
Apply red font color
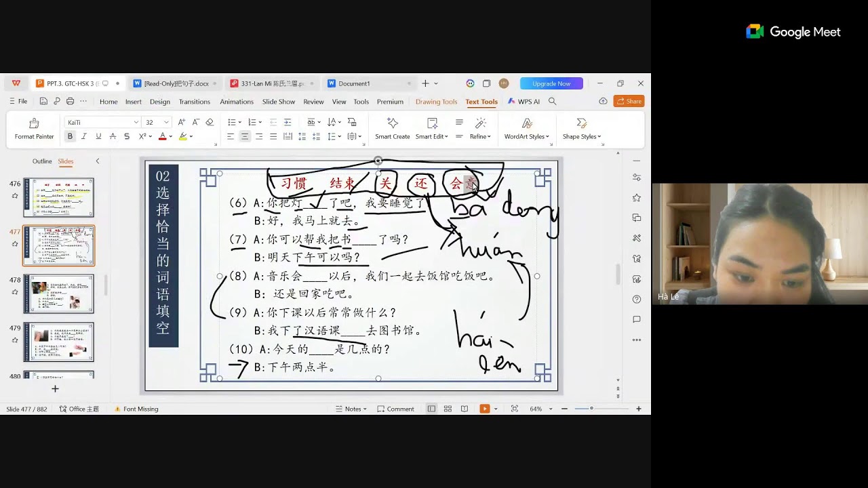coord(162,136)
